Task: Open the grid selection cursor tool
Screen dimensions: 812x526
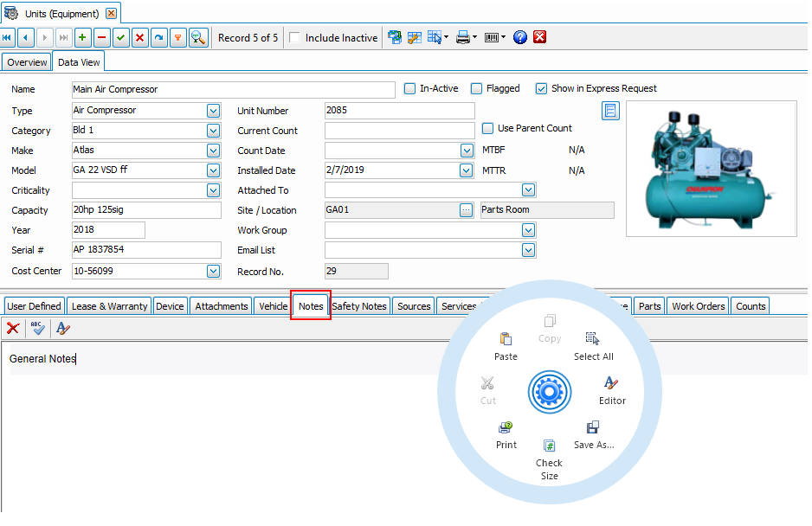Action: (x=435, y=37)
